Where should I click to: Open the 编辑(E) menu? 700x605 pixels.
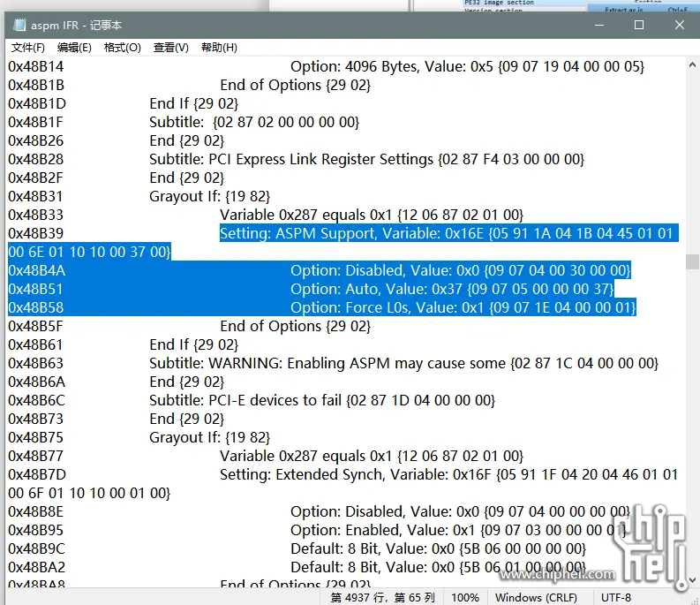(74, 48)
